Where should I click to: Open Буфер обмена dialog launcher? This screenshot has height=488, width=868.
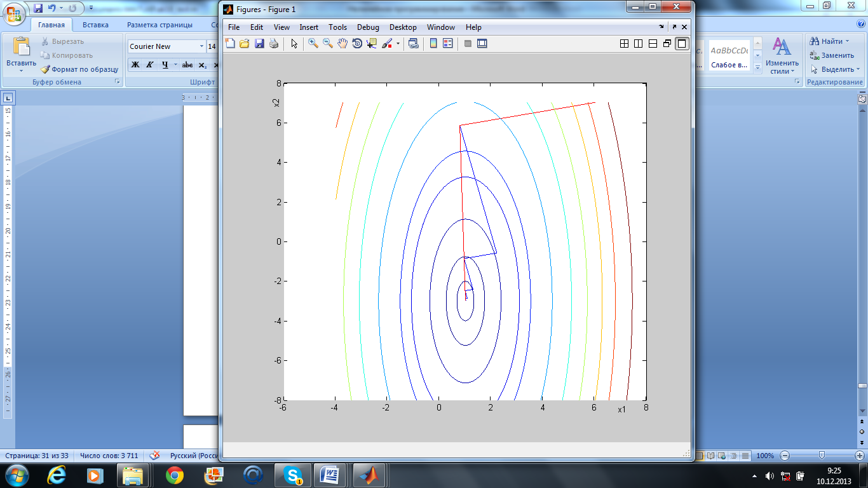pyautogui.click(x=117, y=82)
